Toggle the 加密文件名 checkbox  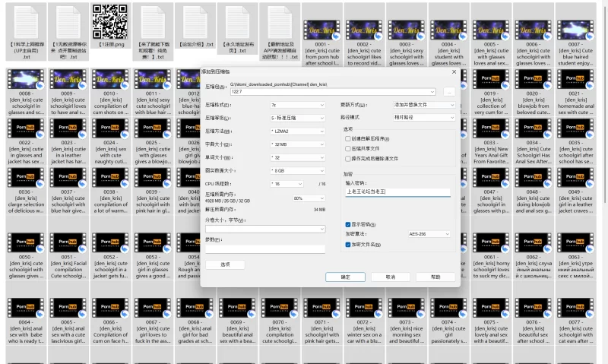347,245
